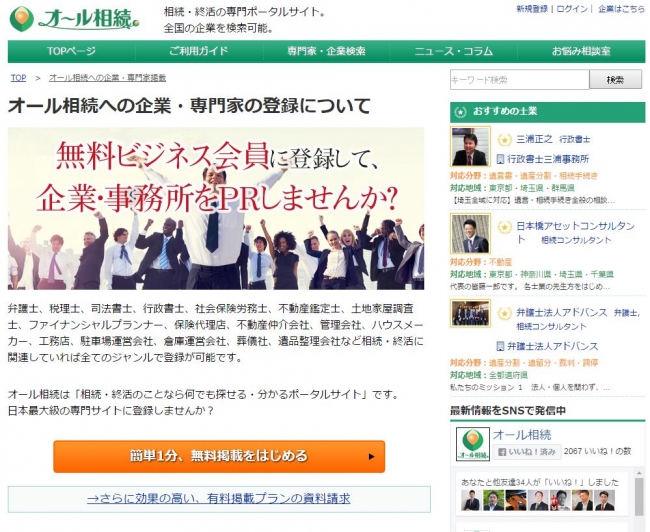The width and height of the screenshot is (650, 532).
Task: Click the ログイン link
Action: tap(572, 9)
